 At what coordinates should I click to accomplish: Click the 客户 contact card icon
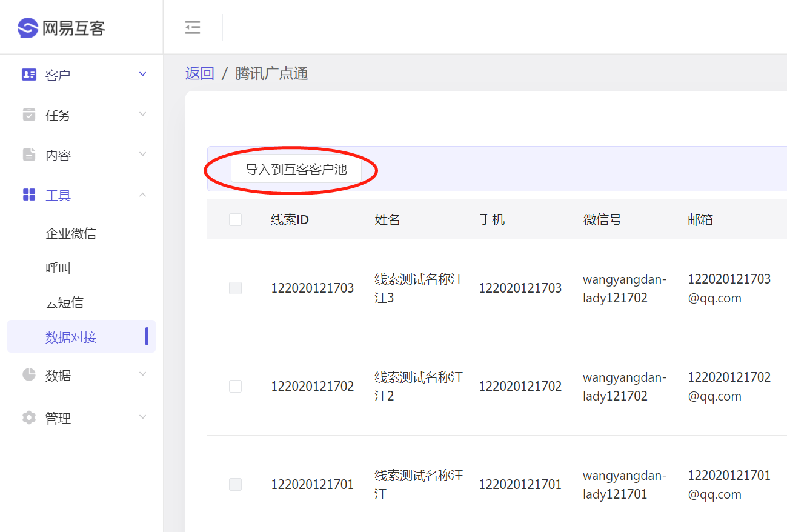coord(29,75)
